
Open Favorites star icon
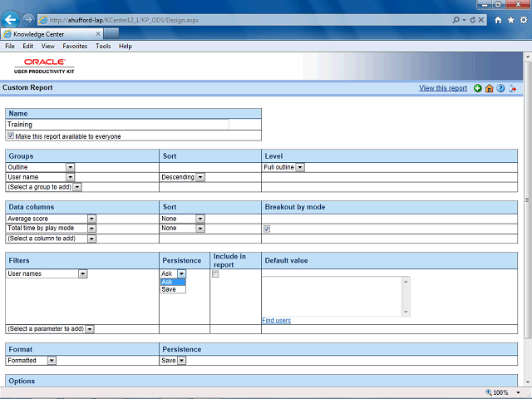click(x=511, y=20)
